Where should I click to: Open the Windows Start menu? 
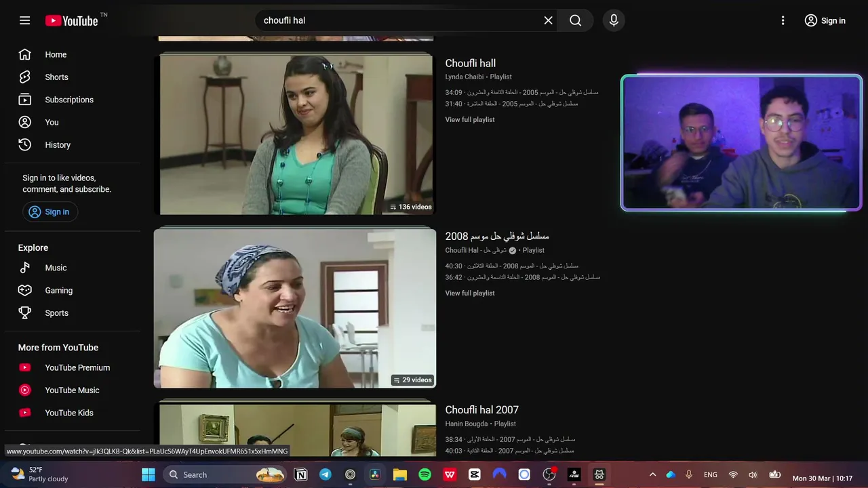pos(149,474)
